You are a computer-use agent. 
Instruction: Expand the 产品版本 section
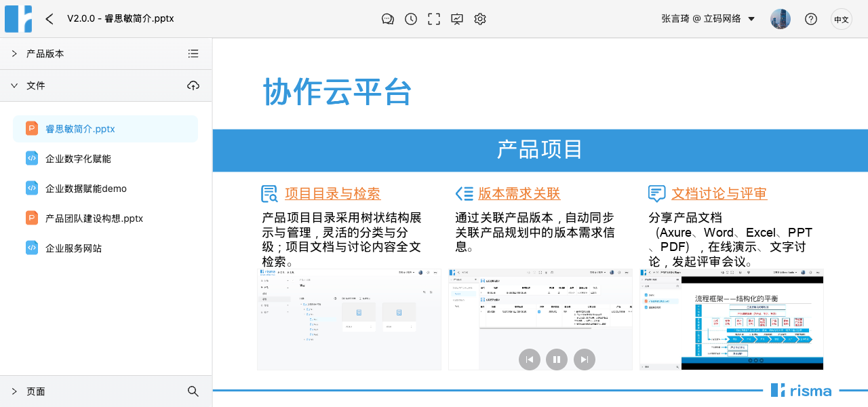click(15, 53)
